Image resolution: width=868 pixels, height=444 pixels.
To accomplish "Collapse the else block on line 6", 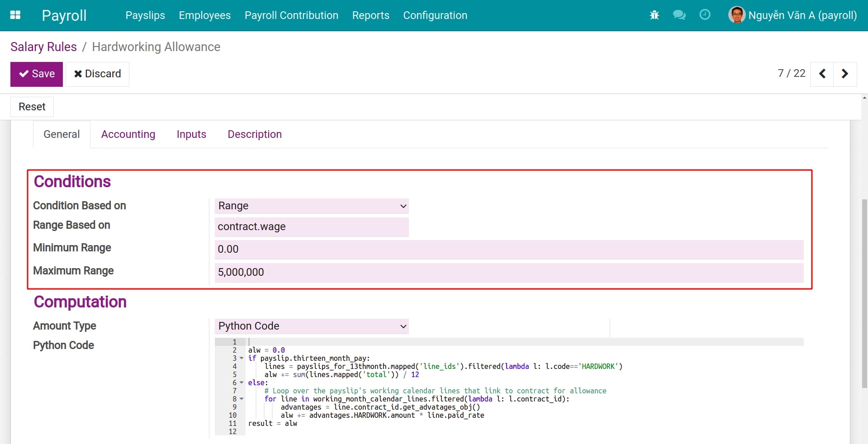I will 241,383.
